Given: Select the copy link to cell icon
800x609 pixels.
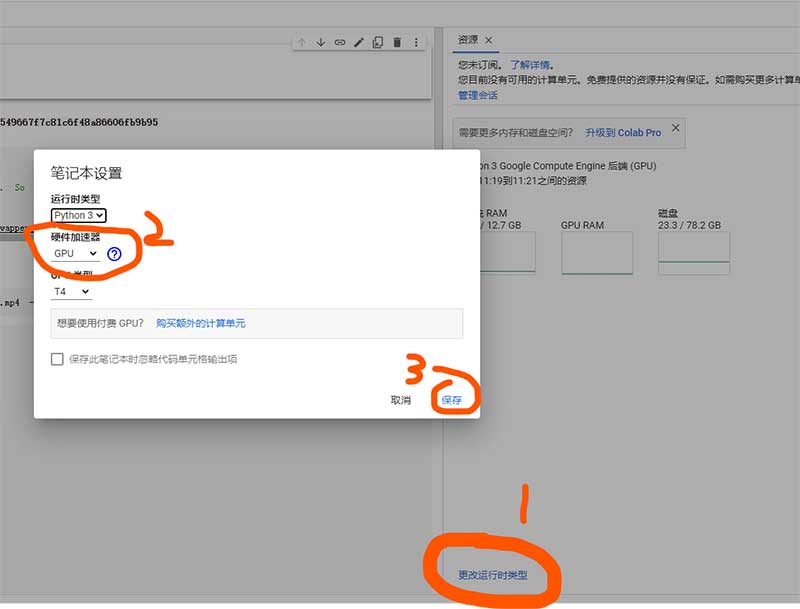Looking at the screenshot, I should point(340,42).
